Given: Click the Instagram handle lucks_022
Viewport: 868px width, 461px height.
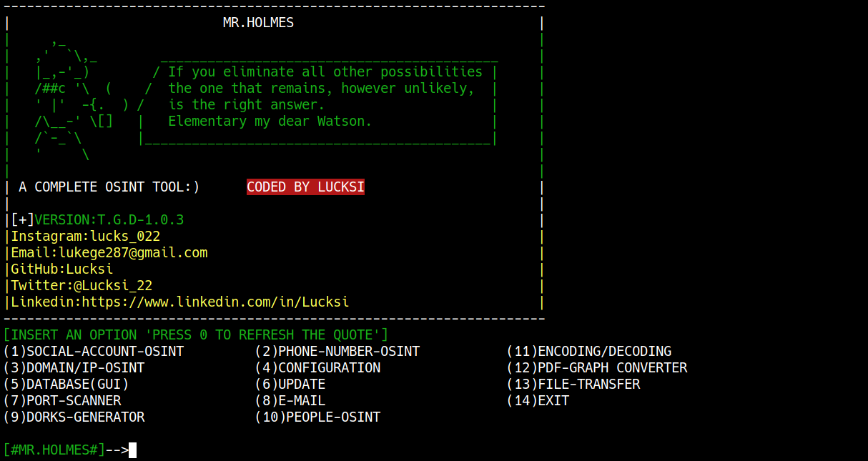Looking at the screenshot, I should coord(125,236).
